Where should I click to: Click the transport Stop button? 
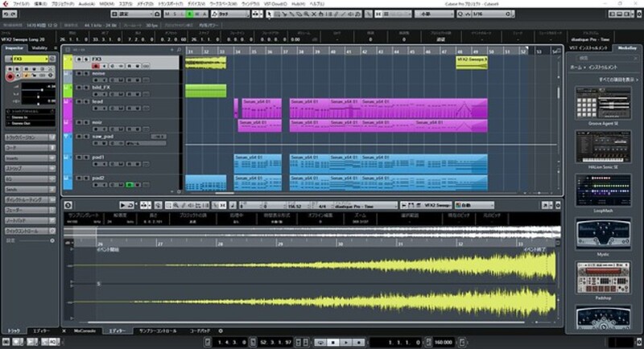(x=333, y=342)
